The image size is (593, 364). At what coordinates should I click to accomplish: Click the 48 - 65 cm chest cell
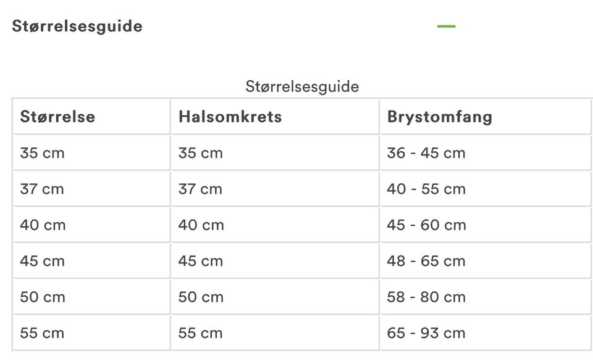pyautogui.click(x=486, y=261)
